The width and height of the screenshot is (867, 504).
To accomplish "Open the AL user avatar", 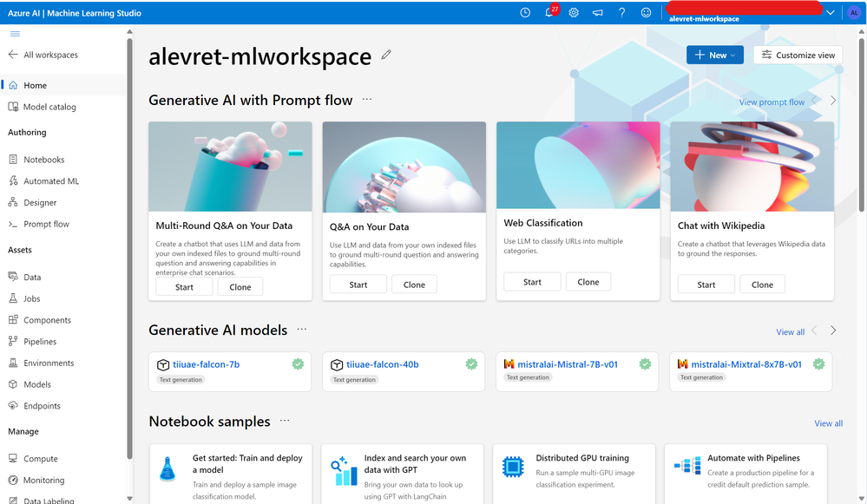I will (x=854, y=13).
